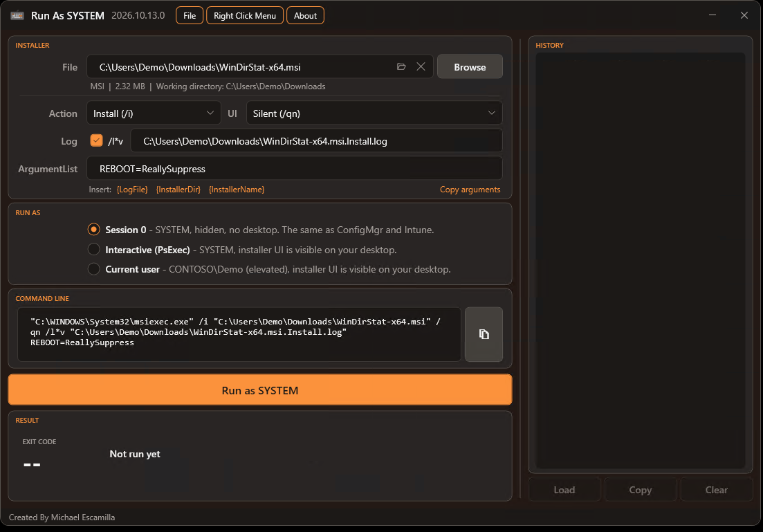Click inside the Command Line text box
The width and height of the screenshot is (763, 532).
pos(239,334)
